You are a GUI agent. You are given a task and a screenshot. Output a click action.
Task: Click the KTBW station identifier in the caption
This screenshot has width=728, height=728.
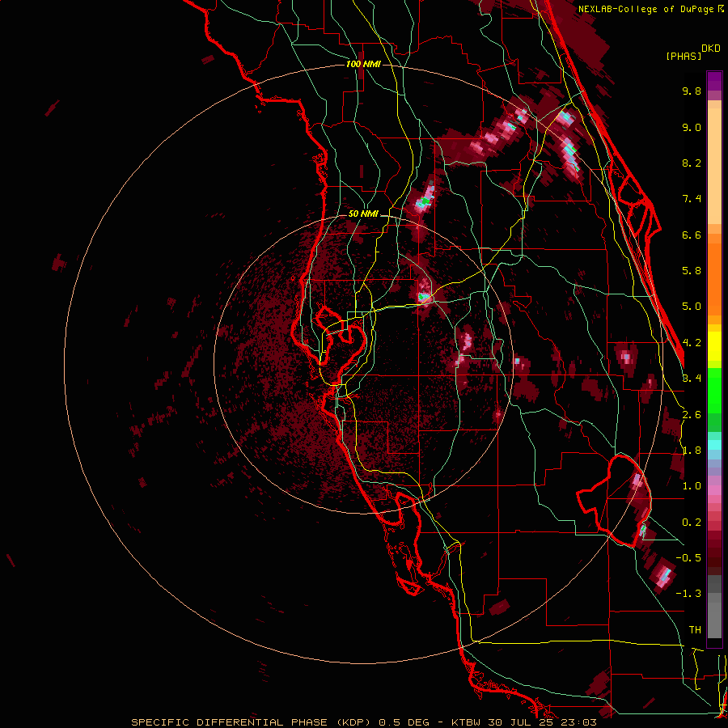click(x=466, y=722)
